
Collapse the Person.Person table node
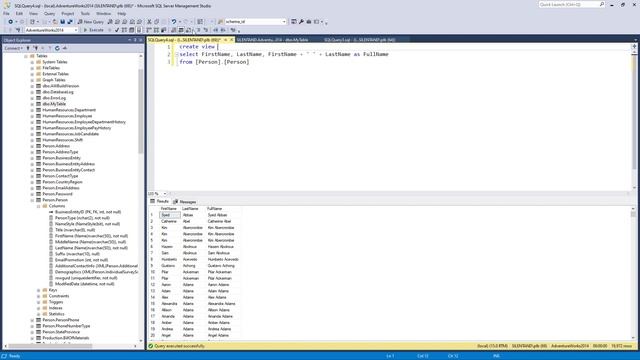point(32,200)
